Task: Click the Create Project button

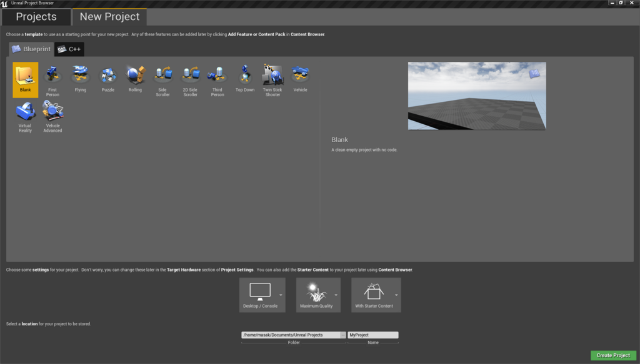Action: coord(613,355)
